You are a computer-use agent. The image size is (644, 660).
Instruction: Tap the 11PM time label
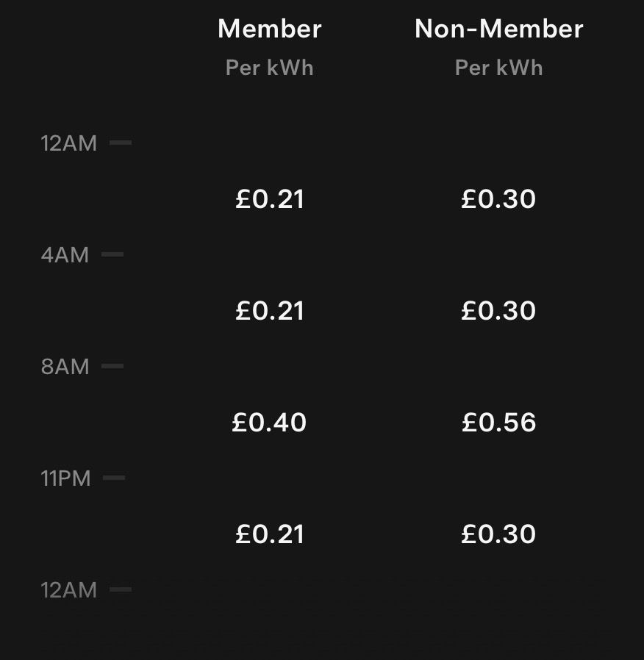(65, 478)
